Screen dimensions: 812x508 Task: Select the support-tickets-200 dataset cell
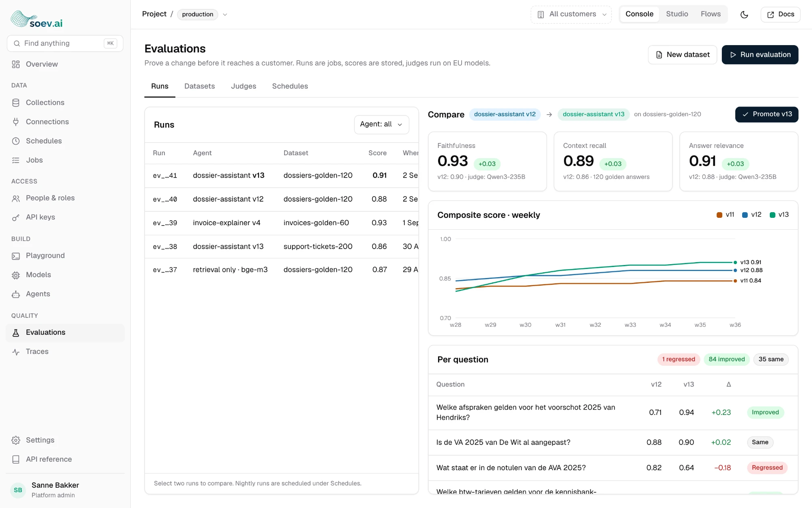[x=318, y=247]
